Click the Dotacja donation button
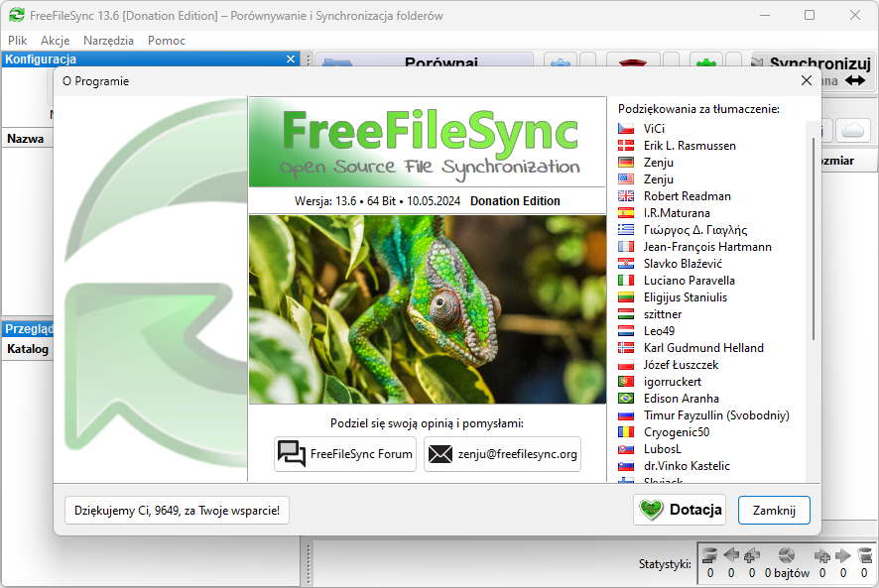The image size is (879, 588). click(x=680, y=510)
